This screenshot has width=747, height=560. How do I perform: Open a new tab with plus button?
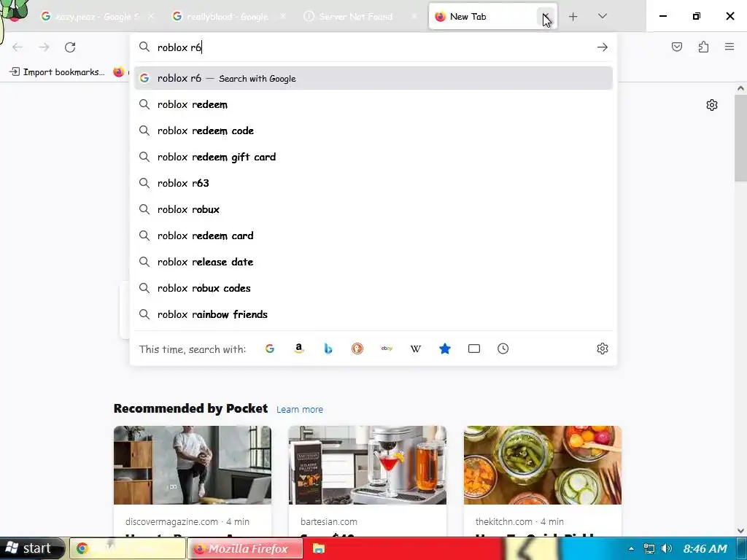[573, 16]
